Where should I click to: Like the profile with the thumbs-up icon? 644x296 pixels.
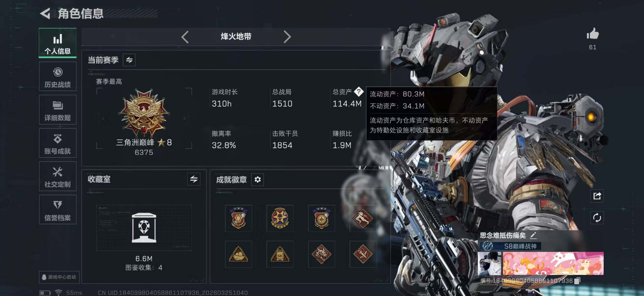pyautogui.click(x=593, y=33)
